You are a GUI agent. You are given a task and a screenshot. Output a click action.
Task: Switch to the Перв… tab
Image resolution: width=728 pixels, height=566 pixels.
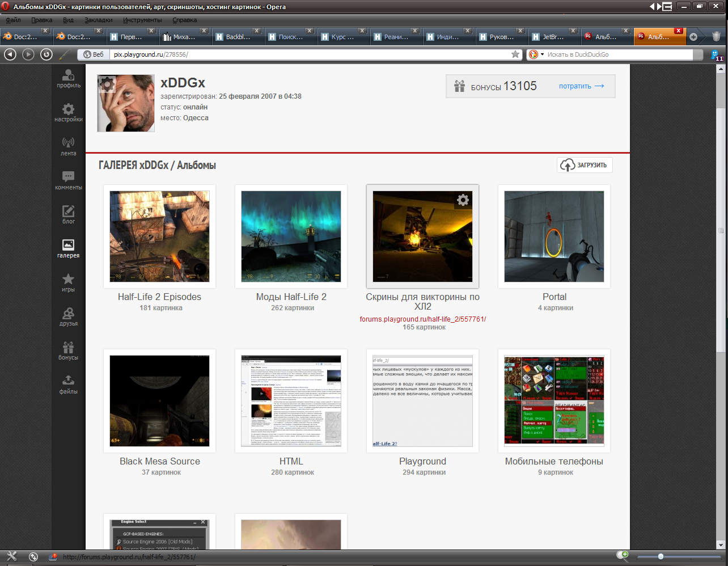[132, 37]
